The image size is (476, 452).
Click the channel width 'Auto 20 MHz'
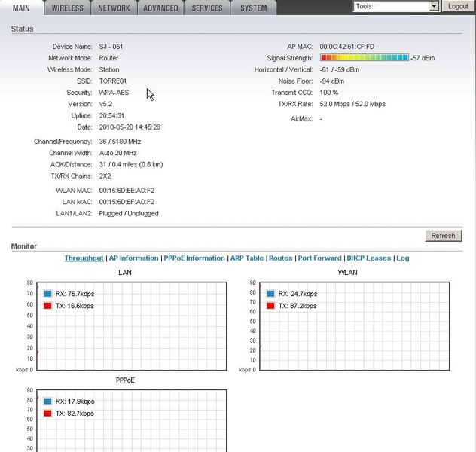(117, 153)
